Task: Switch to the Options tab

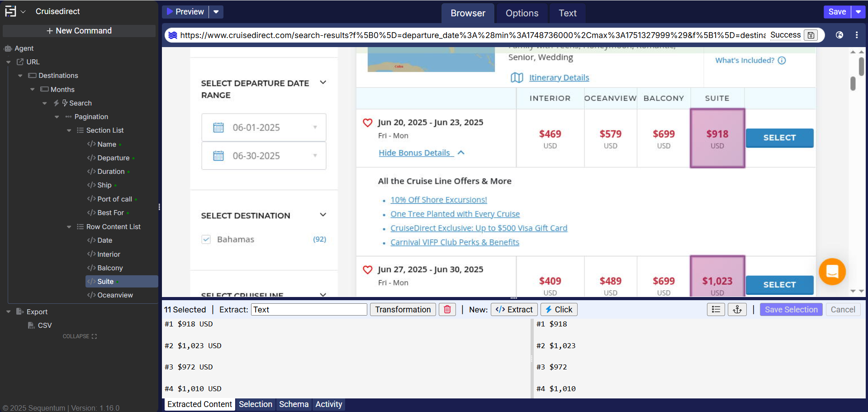Action: pos(522,13)
